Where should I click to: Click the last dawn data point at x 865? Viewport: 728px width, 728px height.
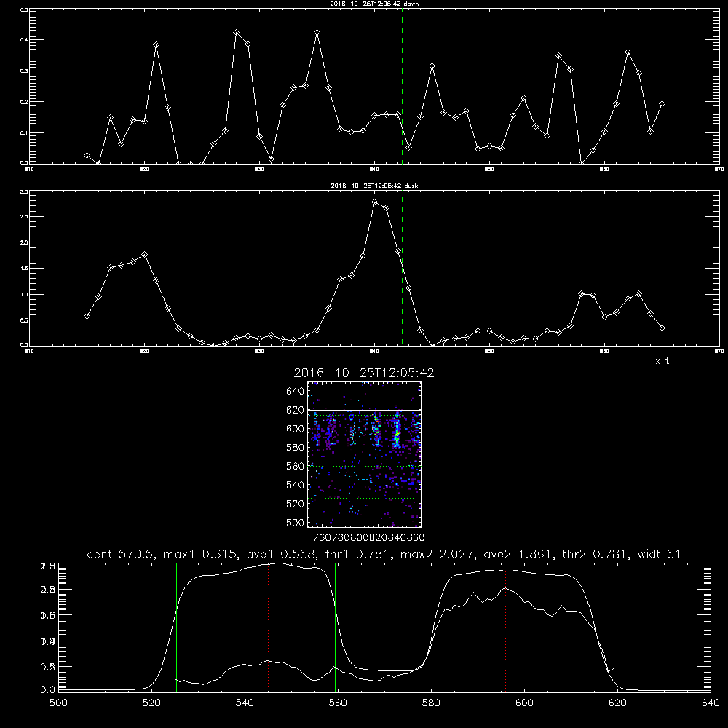pos(662,103)
